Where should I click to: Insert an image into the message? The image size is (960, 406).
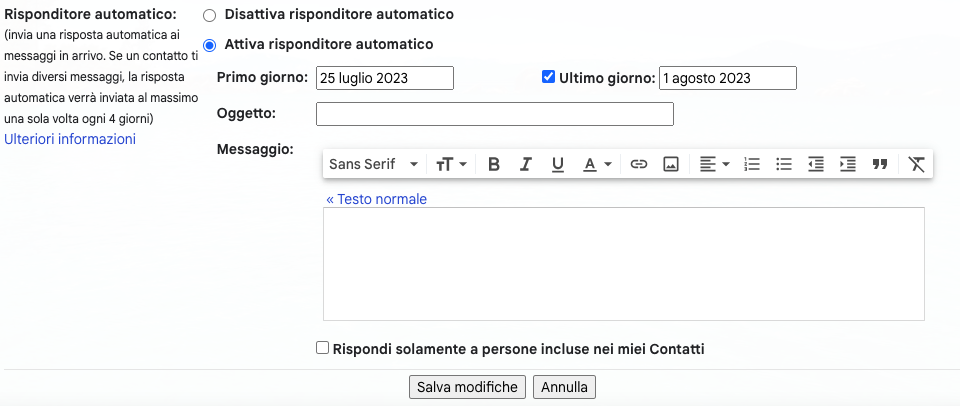pyautogui.click(x=671, y=164)
